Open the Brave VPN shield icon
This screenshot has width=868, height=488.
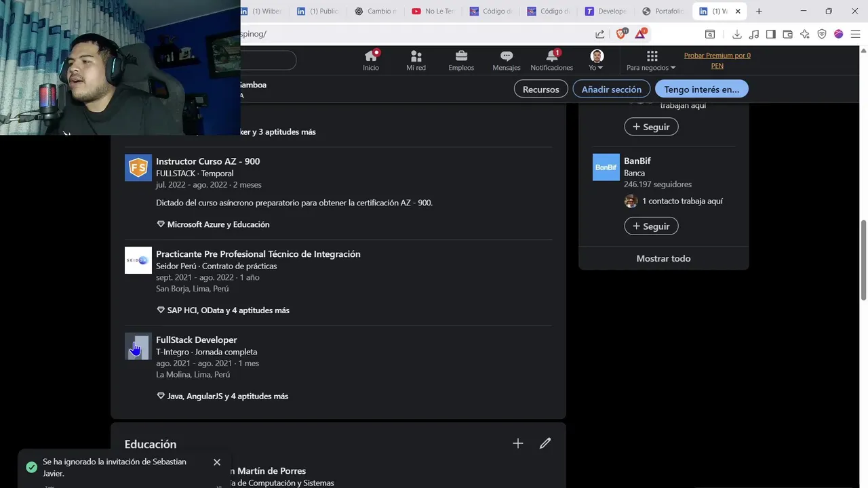point(822,34)
